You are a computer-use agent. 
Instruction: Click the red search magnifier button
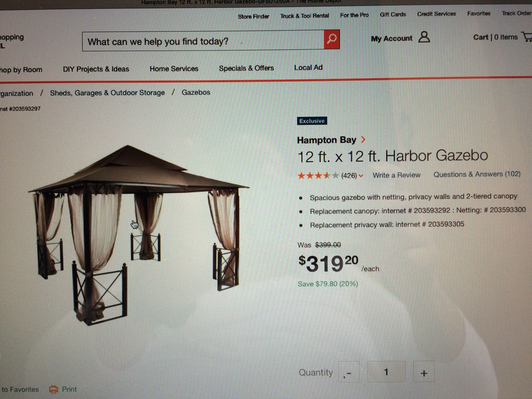coord(332,39)
